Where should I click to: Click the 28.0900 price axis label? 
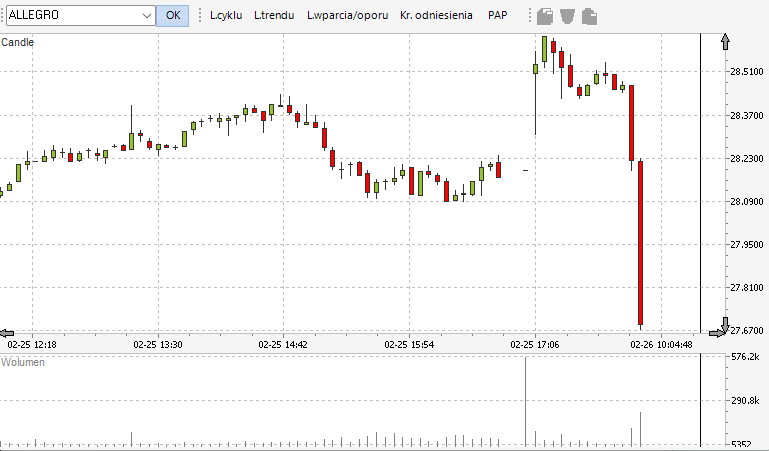pos(747,201)
